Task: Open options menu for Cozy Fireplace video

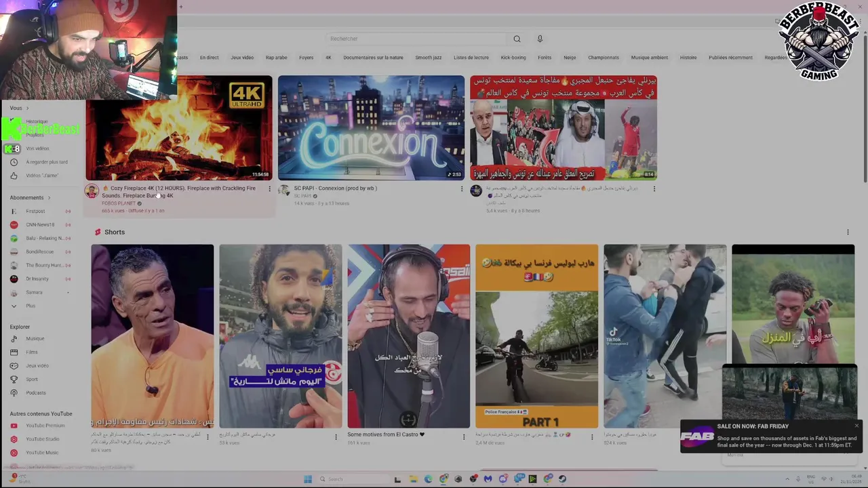Action: tap(269, 189)
